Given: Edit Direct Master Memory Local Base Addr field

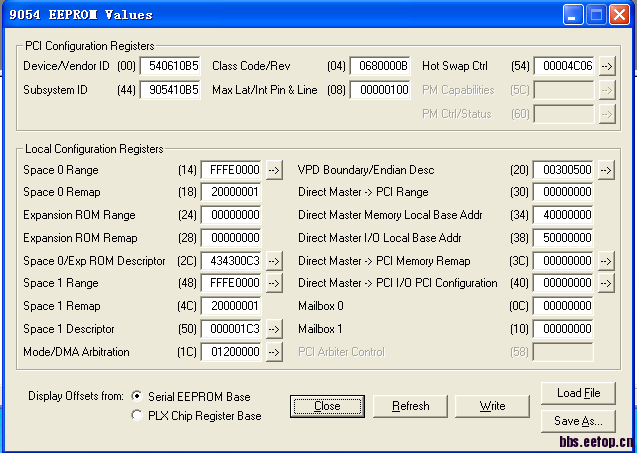Looking at the screenshot, I should [563, 215].
